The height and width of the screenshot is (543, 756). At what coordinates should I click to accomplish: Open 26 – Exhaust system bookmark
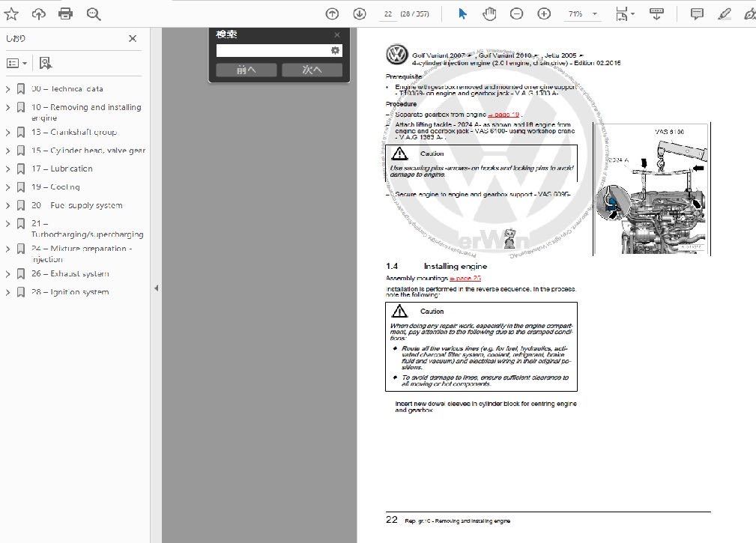point(70,273)
